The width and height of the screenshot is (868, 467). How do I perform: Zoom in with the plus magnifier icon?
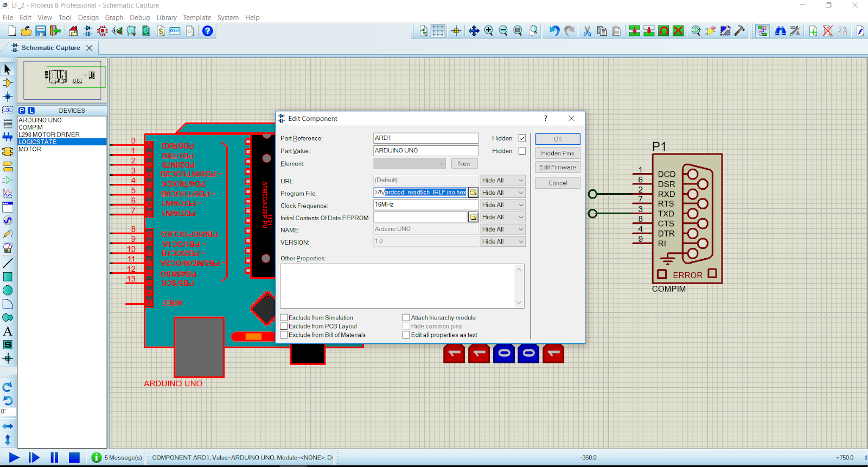[x=489, y=31]
